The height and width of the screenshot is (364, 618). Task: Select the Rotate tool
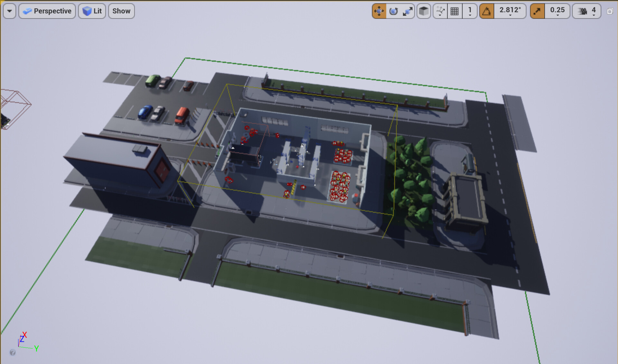click(x=393, y=11)
